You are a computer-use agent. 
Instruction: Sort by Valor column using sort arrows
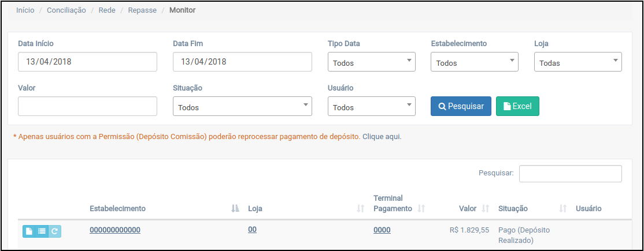click(x=486, y=208)
